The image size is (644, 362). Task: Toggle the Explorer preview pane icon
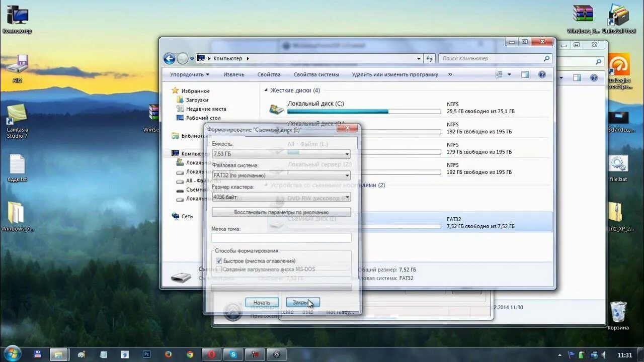coord(525,74)
